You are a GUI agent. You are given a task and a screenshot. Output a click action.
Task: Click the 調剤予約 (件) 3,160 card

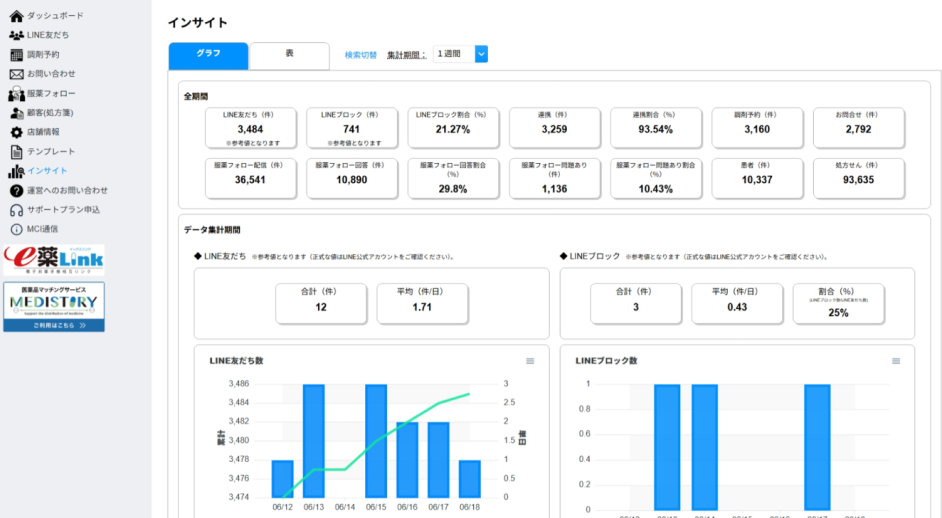point(757,127)
